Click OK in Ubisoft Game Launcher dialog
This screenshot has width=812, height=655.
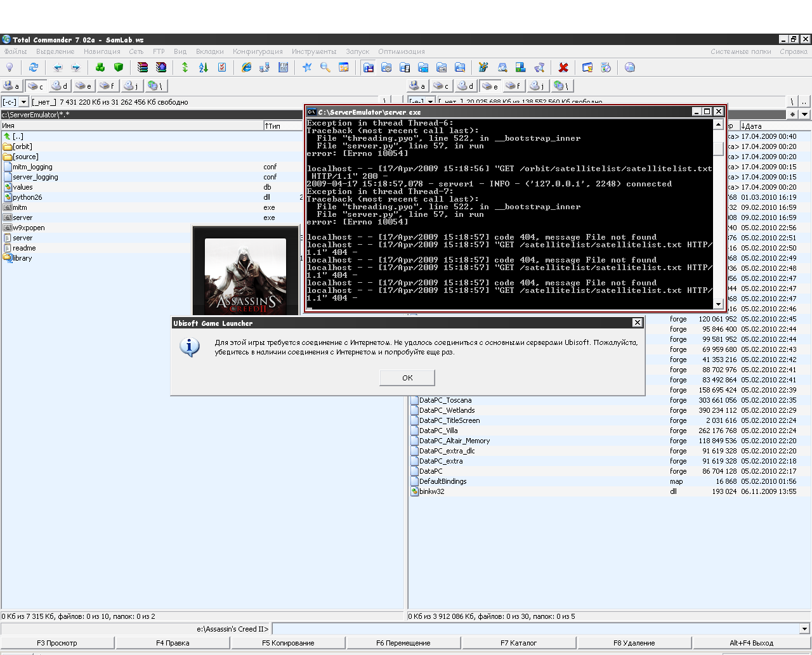pos(407,377)
